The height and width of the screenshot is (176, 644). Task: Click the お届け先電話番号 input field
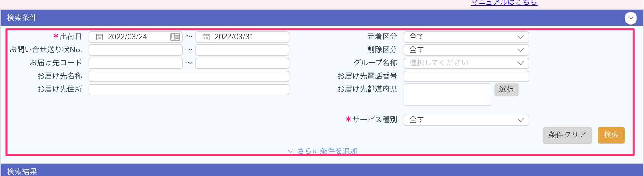[x=466, y=76]
